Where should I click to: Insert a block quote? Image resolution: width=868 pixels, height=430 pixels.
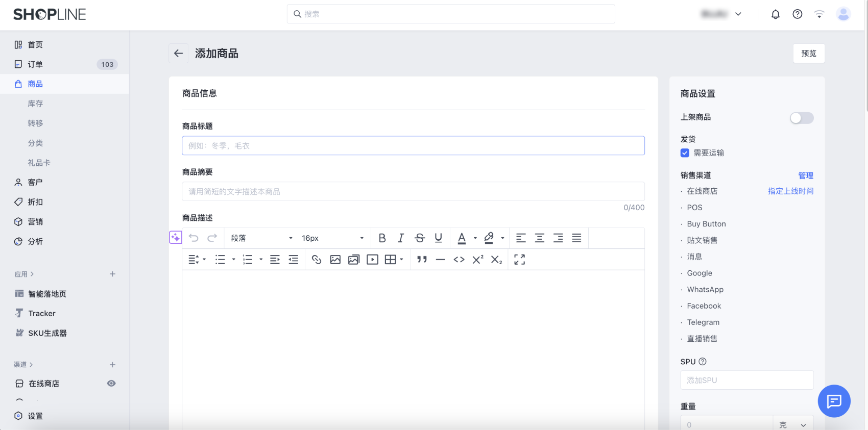[x=422, y=260]
